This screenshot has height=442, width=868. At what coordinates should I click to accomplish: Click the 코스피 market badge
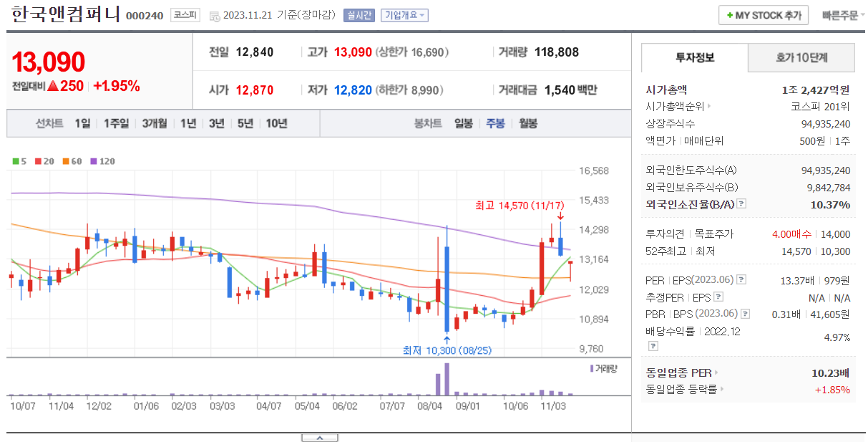tap(185, 15)
